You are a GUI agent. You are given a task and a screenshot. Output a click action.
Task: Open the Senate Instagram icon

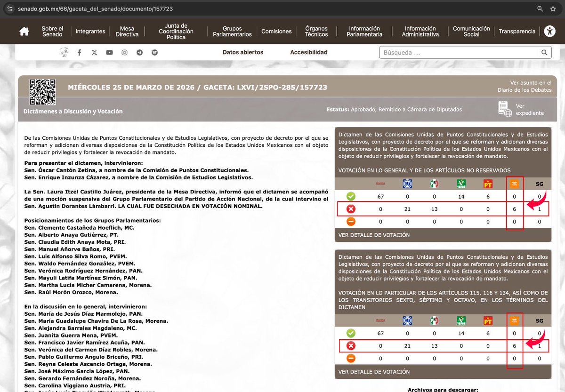(124, 53)
